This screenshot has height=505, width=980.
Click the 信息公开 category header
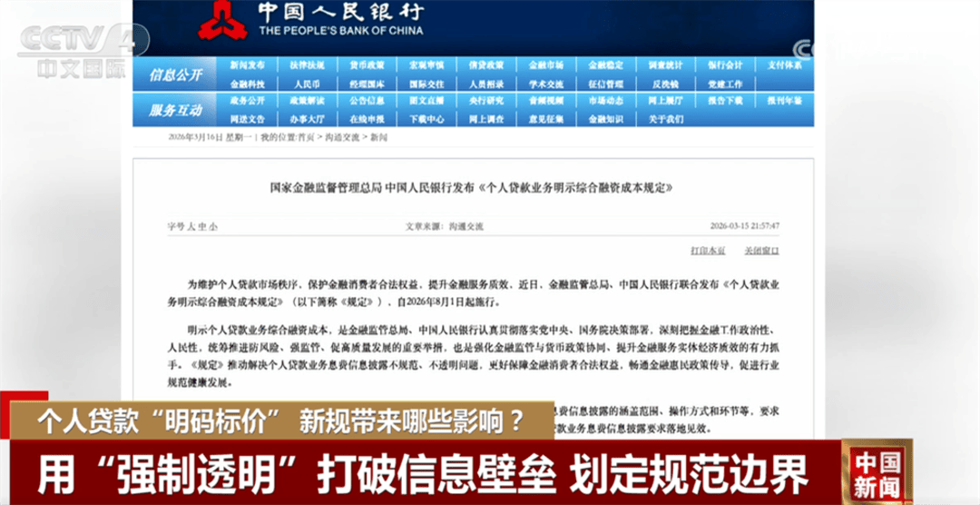coord(176,74)
